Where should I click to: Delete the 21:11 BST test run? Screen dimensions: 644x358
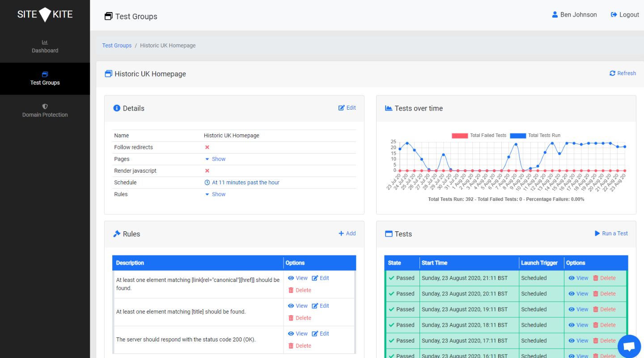606,277
